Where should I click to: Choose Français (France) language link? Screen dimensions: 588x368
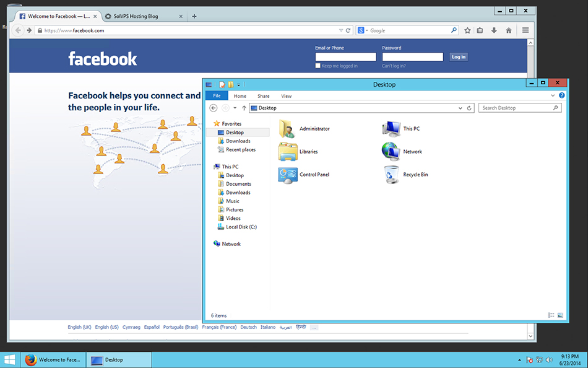pos(219,327)
